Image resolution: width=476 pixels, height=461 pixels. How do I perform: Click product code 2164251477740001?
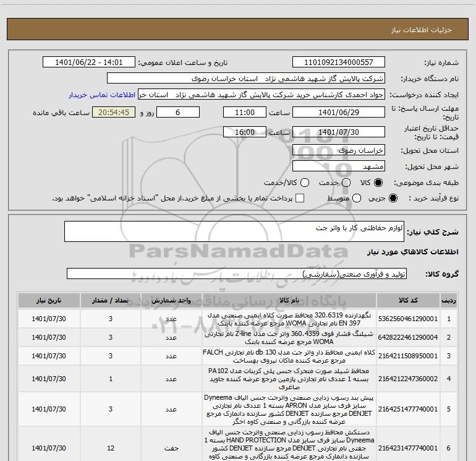point(408,409)
